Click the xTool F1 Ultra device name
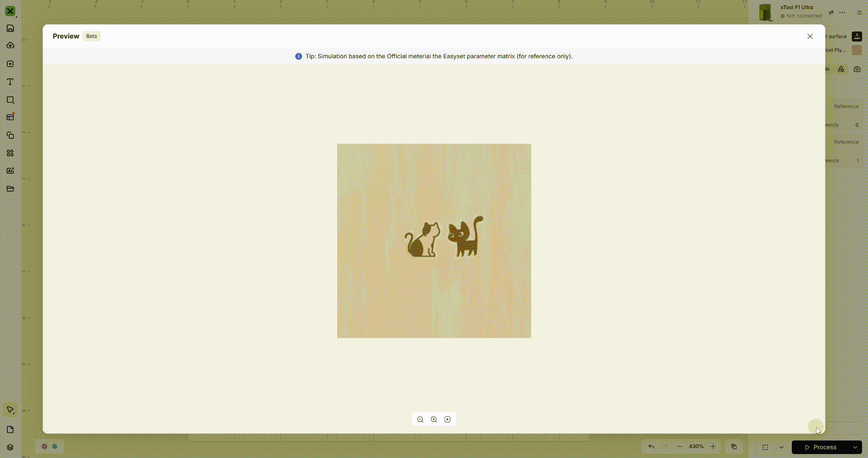The image size is (868, 458). [797, 7]
